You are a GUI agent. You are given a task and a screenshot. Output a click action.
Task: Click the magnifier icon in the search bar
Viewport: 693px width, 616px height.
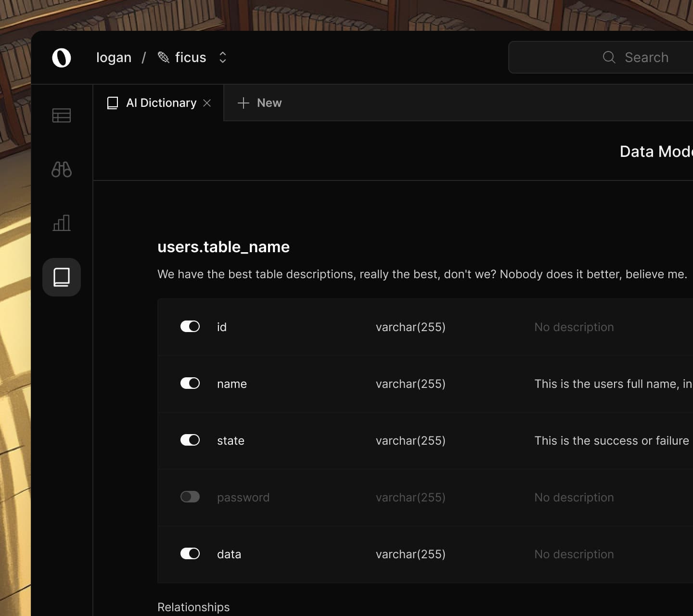click(x=609, y=57)
